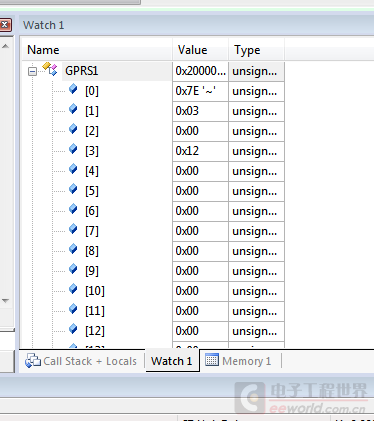The width and height of the screenshot is (374, 421).
Task: Click the blue cube icon for element [2]
Action: [73, 129]
